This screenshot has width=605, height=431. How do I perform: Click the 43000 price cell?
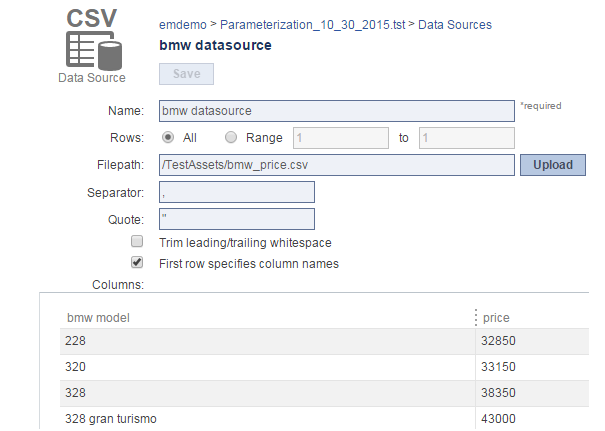pyautogui.click(x=532, y=419)
